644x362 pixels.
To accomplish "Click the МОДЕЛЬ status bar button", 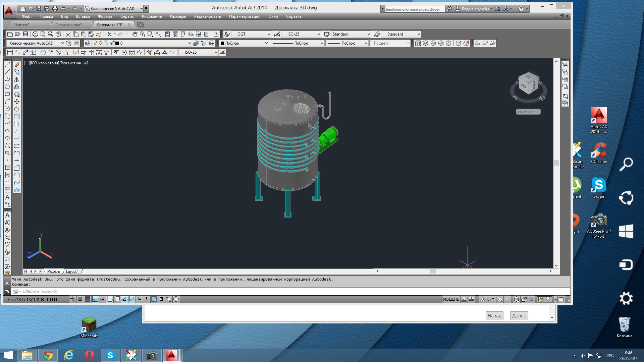I will pos(451,299).
